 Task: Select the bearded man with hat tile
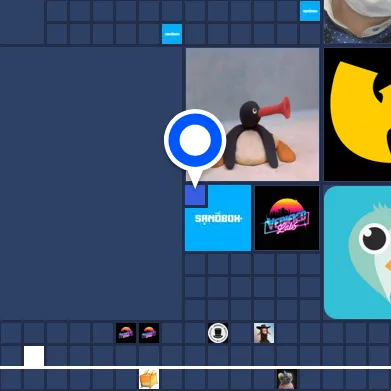tap(264, 333)
